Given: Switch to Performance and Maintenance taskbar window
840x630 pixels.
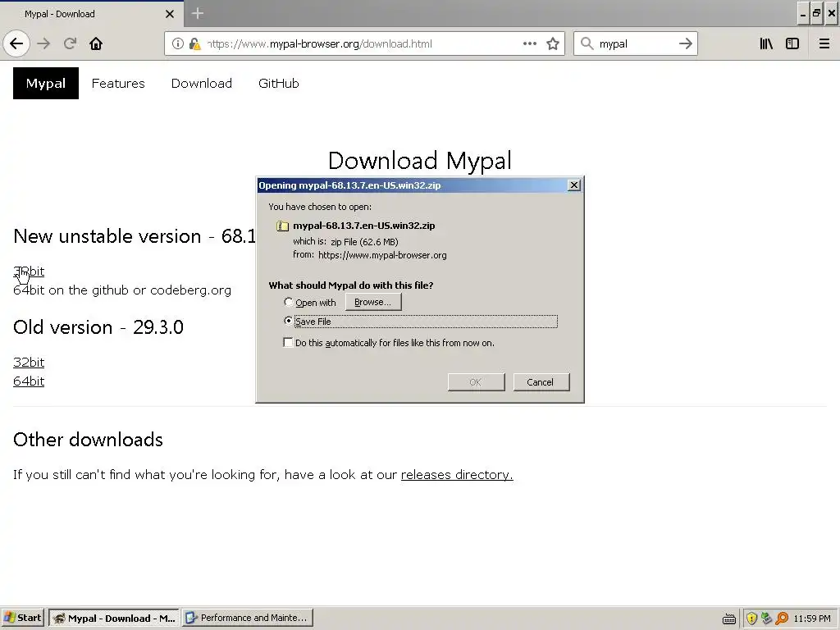Looking at the screenshot, I should tap(248, 618).
